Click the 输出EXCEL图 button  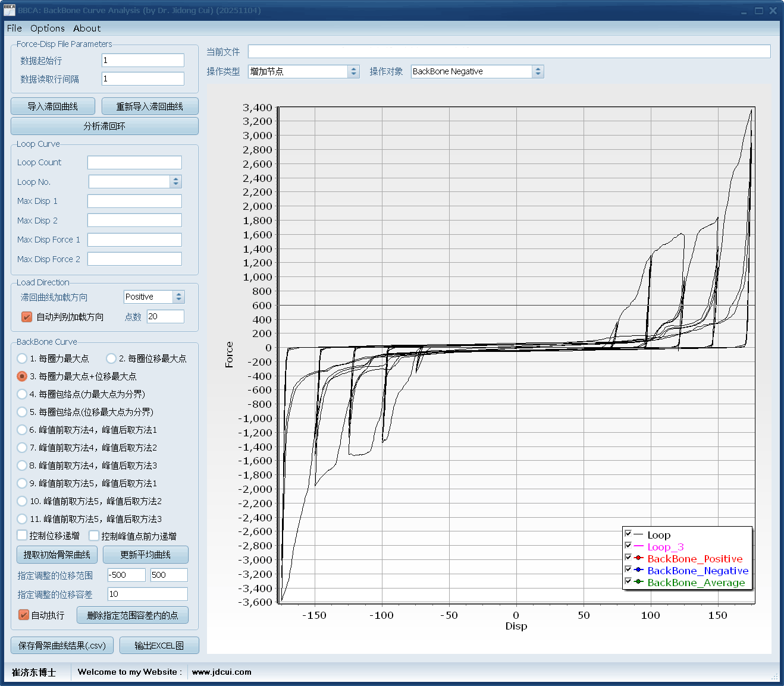tap(159, 646)
